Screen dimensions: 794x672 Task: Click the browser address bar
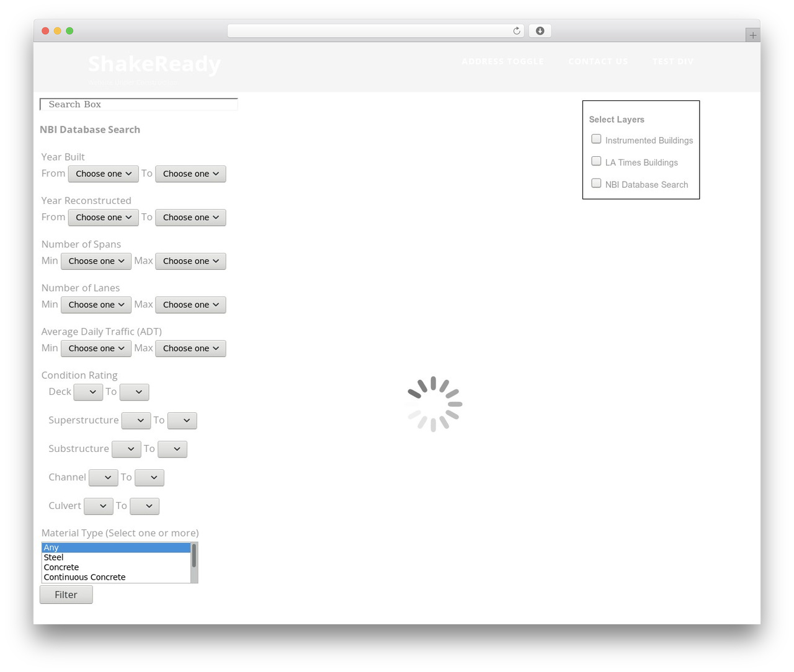pyautogui.click(x=375, y=31)
